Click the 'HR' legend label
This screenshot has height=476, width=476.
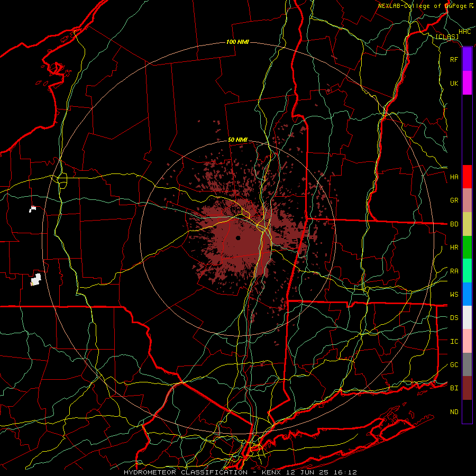click(x=454, y=248)
